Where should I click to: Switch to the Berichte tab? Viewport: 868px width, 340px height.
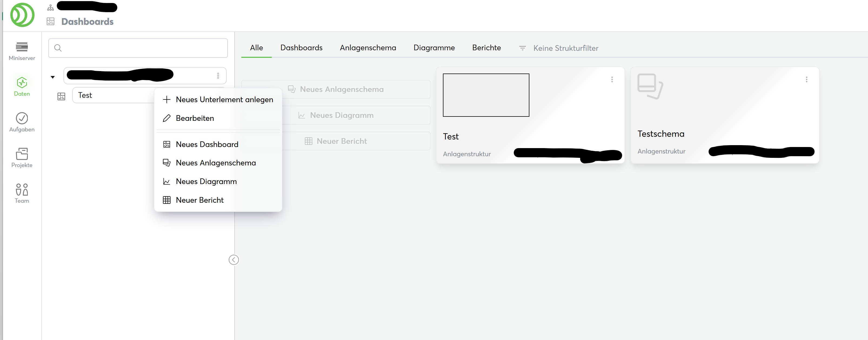[486, 48]
